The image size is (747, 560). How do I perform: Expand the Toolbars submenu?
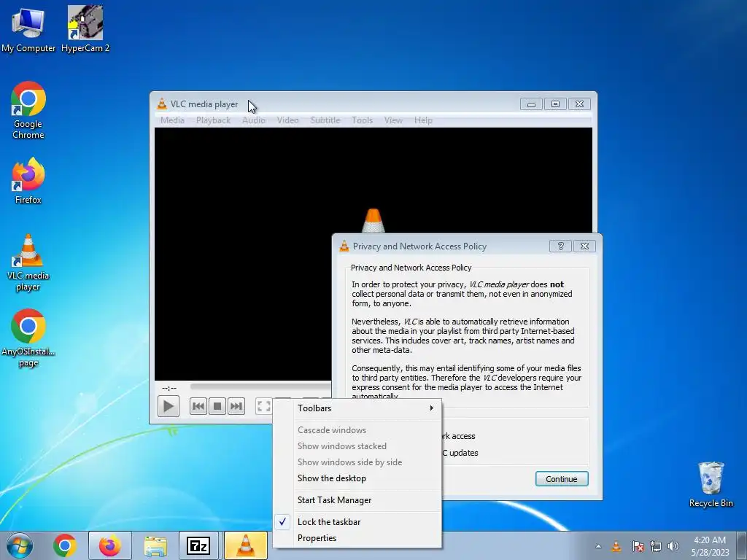pyautogui.click(x=357, y=408)
